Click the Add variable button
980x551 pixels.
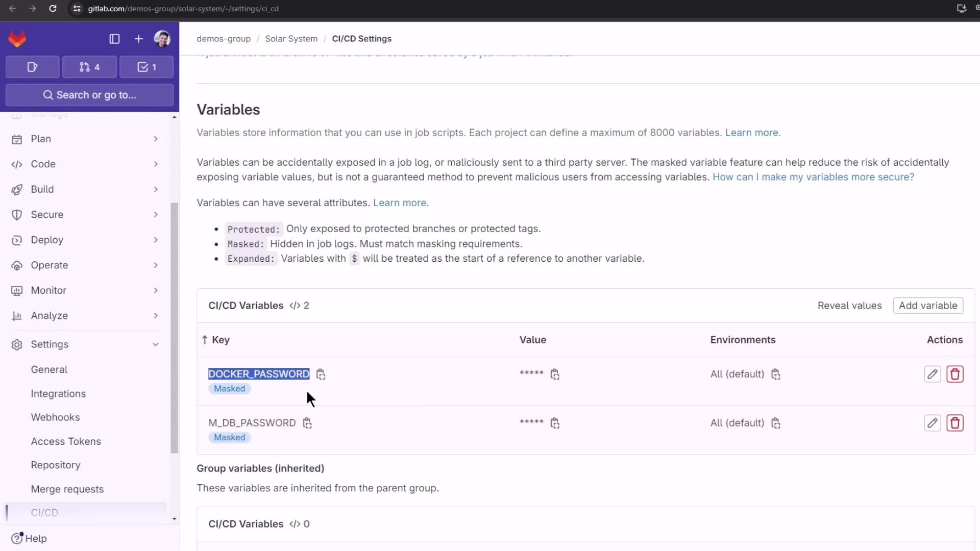point(927,306)
